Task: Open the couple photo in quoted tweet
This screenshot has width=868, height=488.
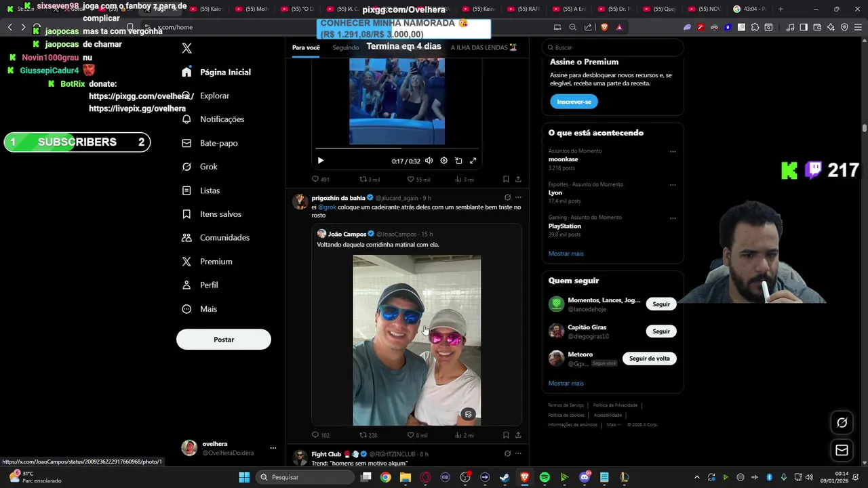Action: pos(417,340)
